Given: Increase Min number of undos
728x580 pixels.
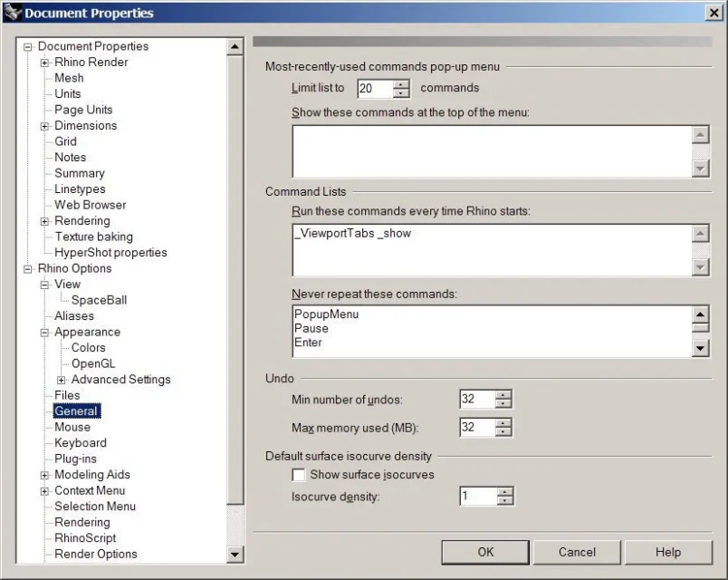Looking at the screenshot, I should point(503,394).
